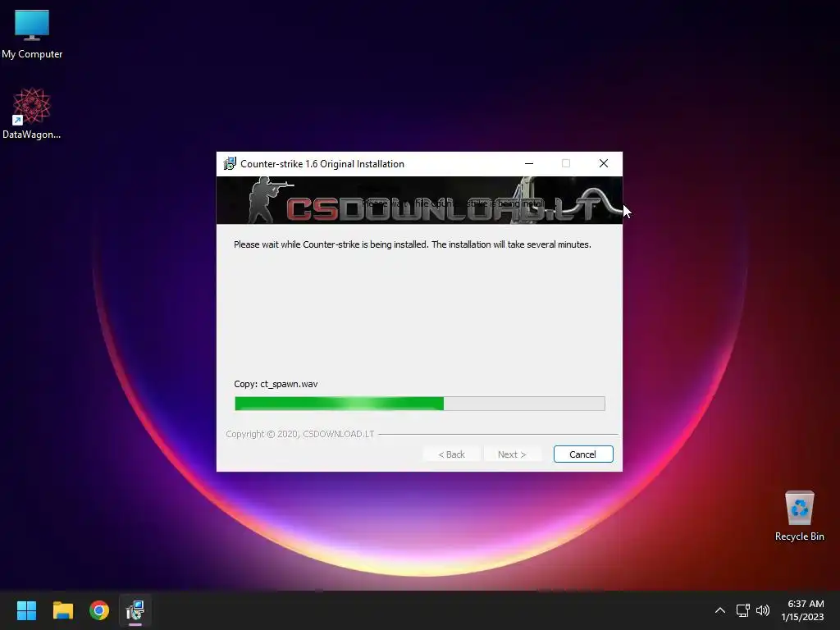Viewport: 840px width, 630px height.
Task: Click the CSDOWNLOAD.LT banner image
Action: (x=419, y=200)
